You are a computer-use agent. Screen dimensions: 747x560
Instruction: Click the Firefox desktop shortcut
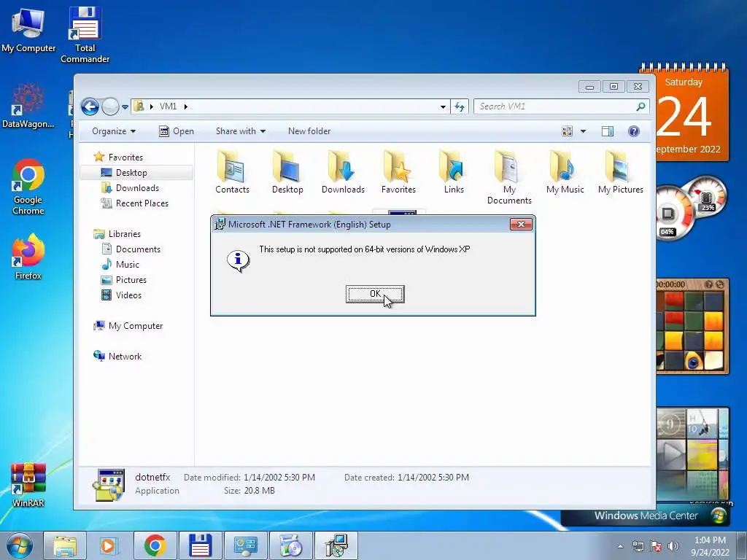28,257
